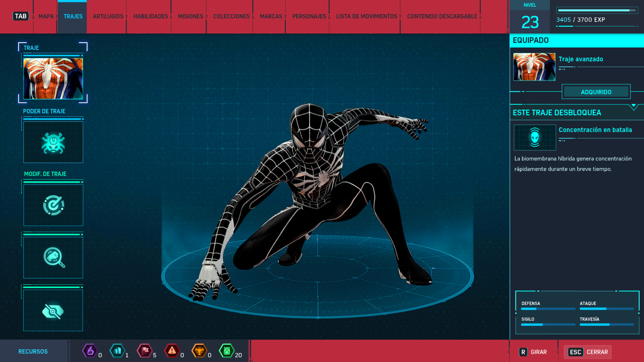The image size is (644, 362).
Task: Open the spider suit power slot
Action: tap(53, 142)
